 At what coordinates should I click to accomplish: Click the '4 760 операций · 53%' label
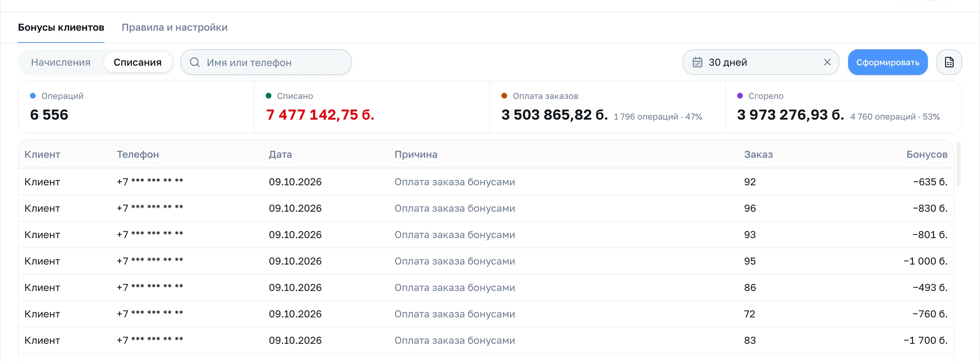pyautogui.click(x=895, y=117)
